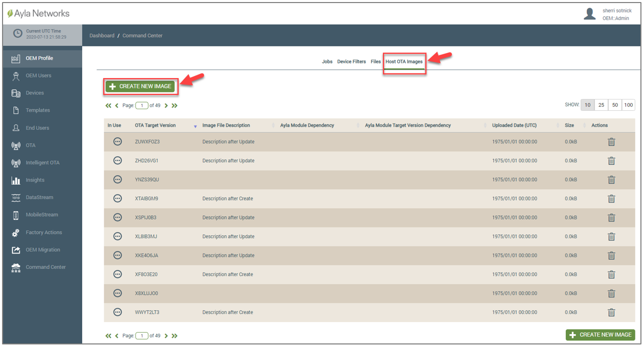644x347 pixels.
Task: Sort by OTA Target Version arrow
Action: click(196, 126)
